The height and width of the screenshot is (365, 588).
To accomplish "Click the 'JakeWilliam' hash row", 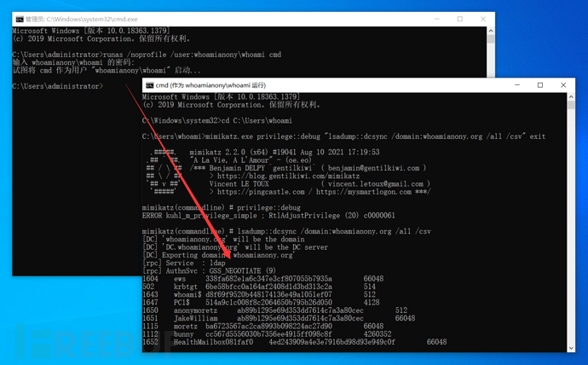I will (279, 318).
